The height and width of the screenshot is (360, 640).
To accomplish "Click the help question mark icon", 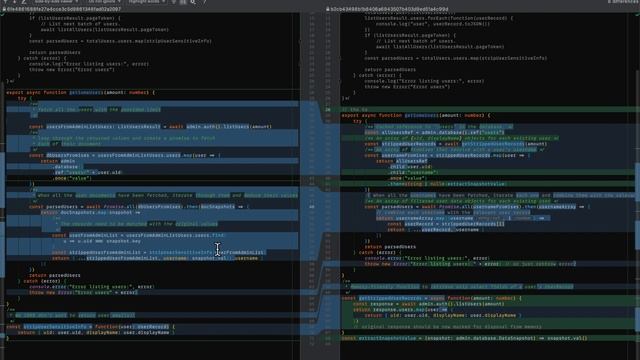I will (204, 2).
